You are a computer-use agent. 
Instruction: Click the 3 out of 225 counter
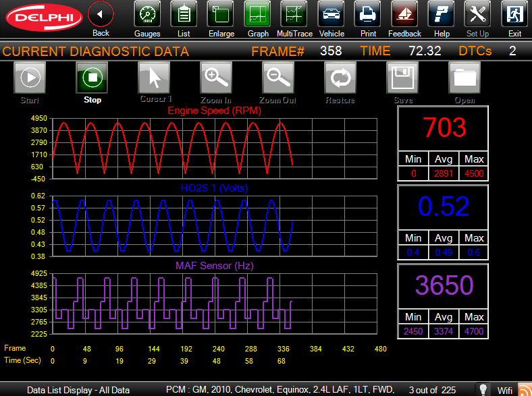[x=432, y=390]
